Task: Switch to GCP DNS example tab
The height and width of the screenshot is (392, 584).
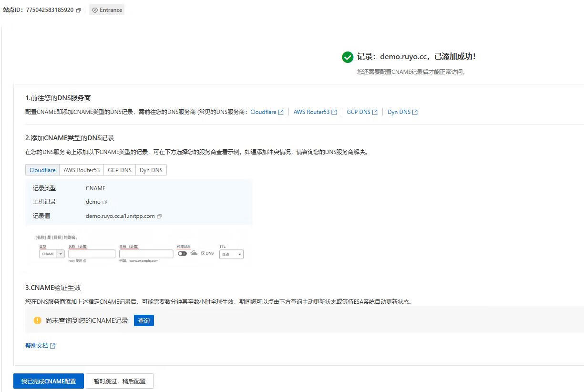Action: click(x=119, y=170)
